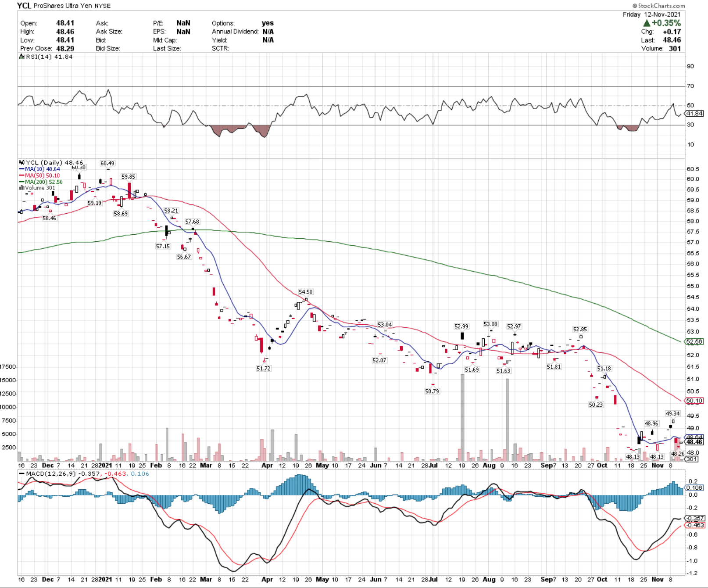The image size is (708, 588).
Task: Click the Mkt Cap label
Action: coord(165,40)
